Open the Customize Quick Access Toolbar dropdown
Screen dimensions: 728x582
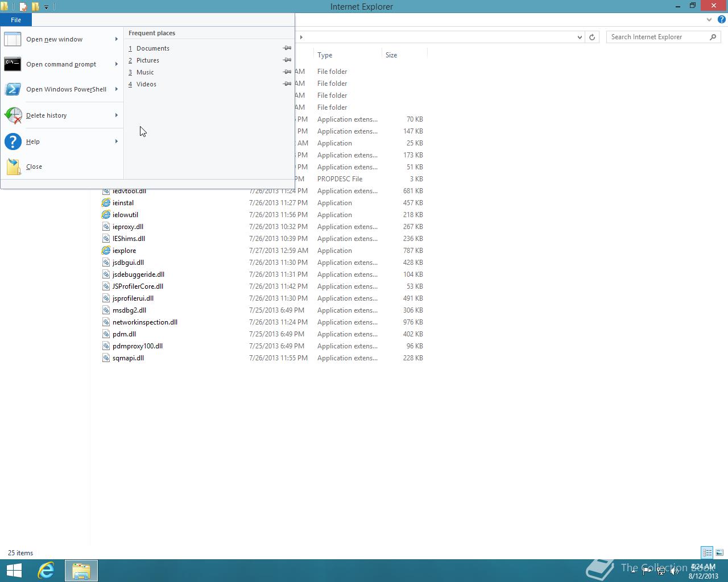pos(46,7)
